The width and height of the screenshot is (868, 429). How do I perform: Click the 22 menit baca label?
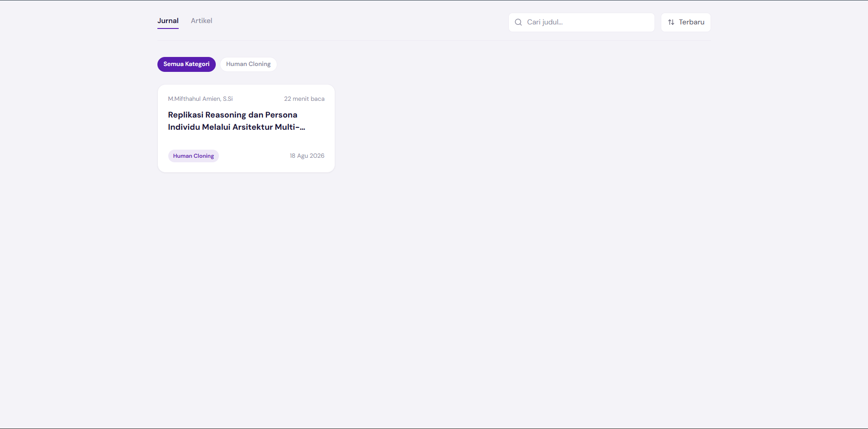[304, 99]
